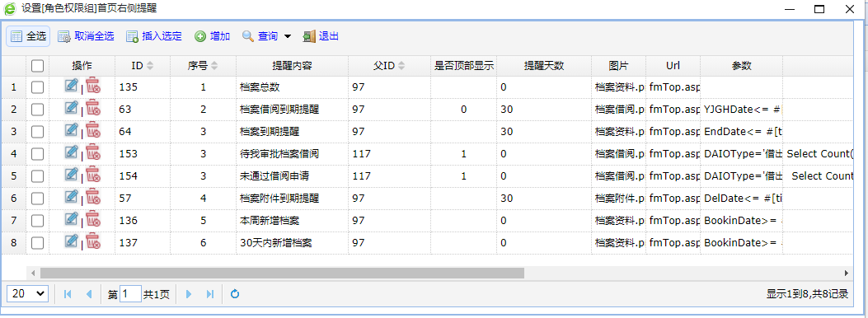The width and height of the screenshot is (868, 318).
Task: Expand the 查询 dropdown arrow
Action: tap(288, 36)
